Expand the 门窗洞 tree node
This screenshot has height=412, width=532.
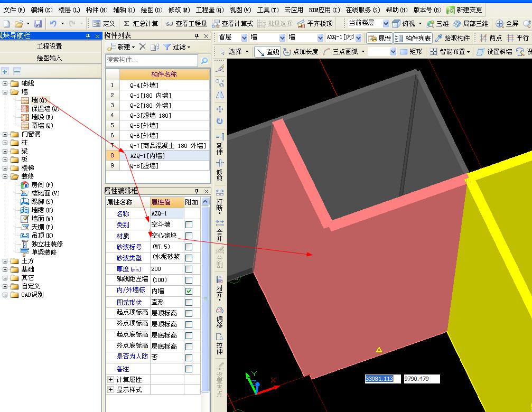[x=5, y=134]
